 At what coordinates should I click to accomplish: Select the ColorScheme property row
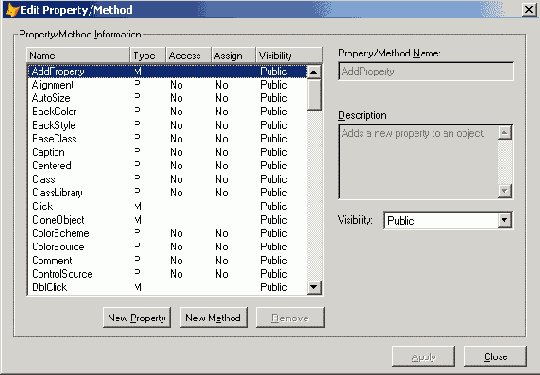(167, 233)
